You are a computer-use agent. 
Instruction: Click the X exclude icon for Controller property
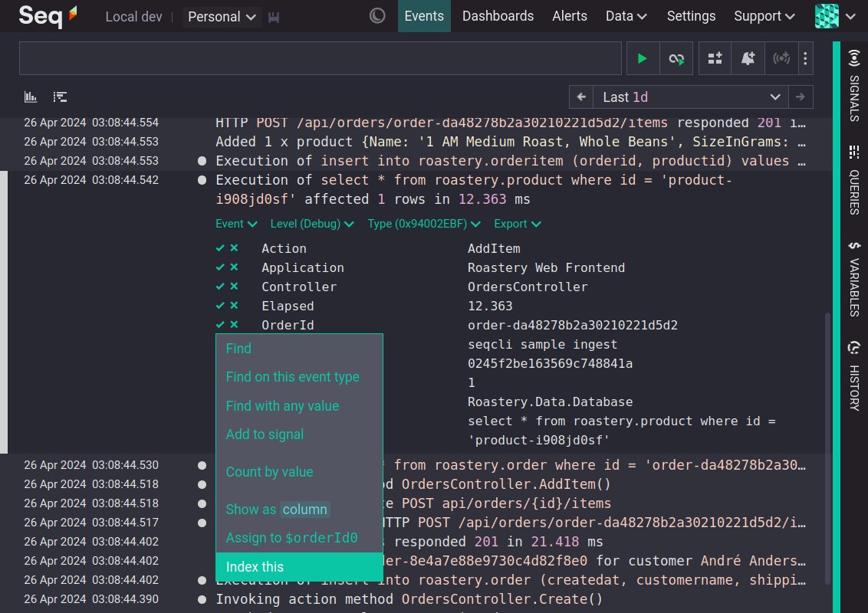[x=234, y=286]
